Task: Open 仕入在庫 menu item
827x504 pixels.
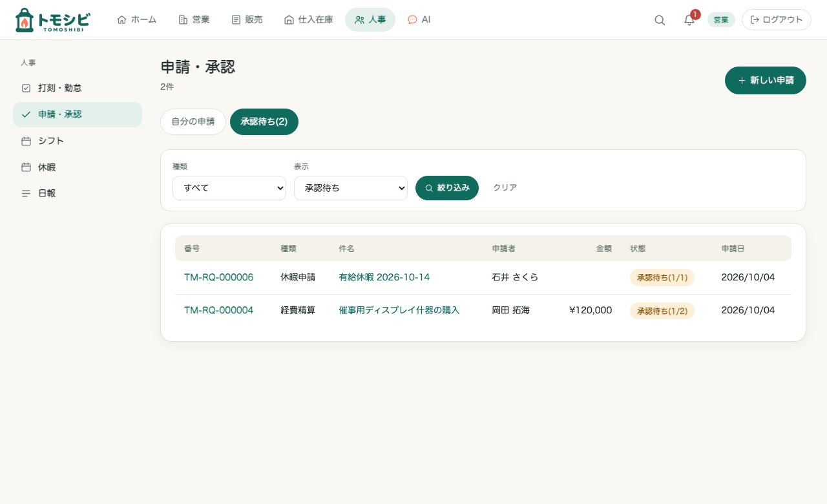Action: tap(309, 20)
